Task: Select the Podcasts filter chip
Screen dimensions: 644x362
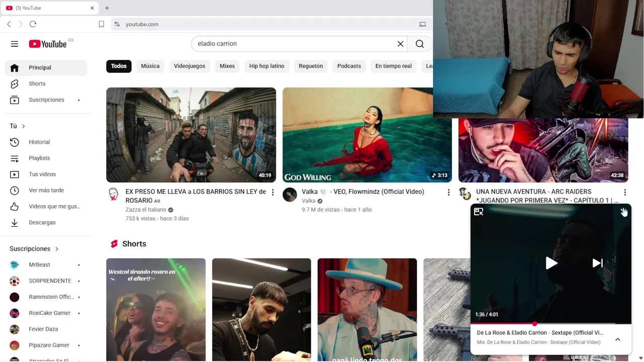Action: coord(349,66)
